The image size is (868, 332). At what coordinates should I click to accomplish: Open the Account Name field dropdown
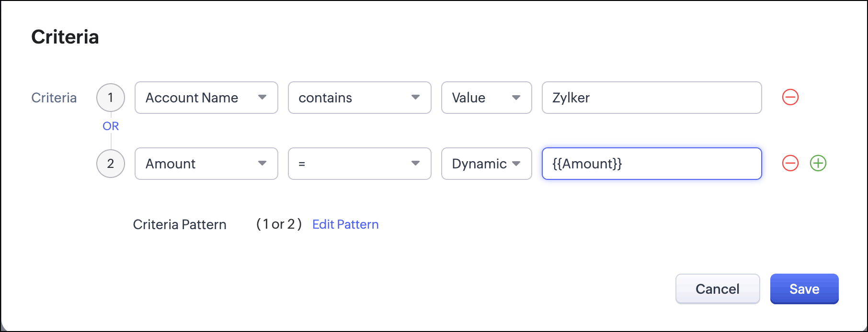pyautogui.click(x=206, y=98)
